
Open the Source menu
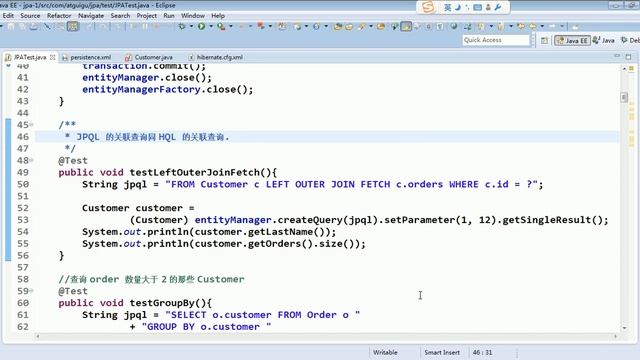[30, 16]
